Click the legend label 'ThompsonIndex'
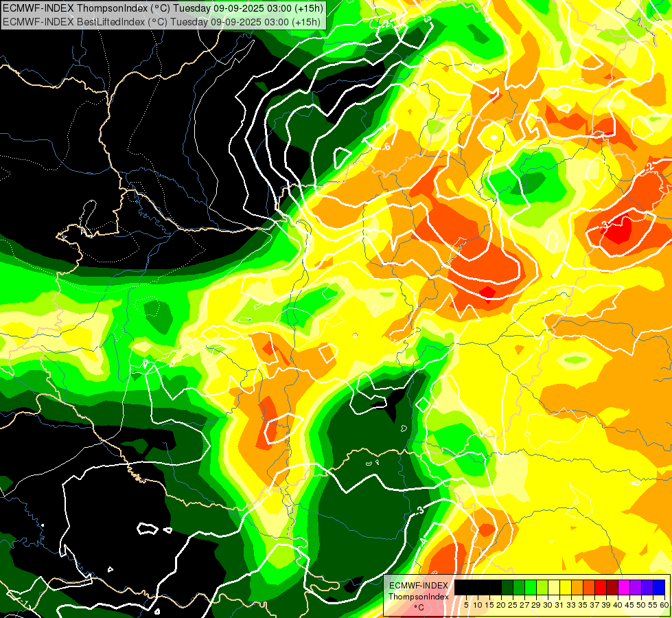 tap(419, 597)
